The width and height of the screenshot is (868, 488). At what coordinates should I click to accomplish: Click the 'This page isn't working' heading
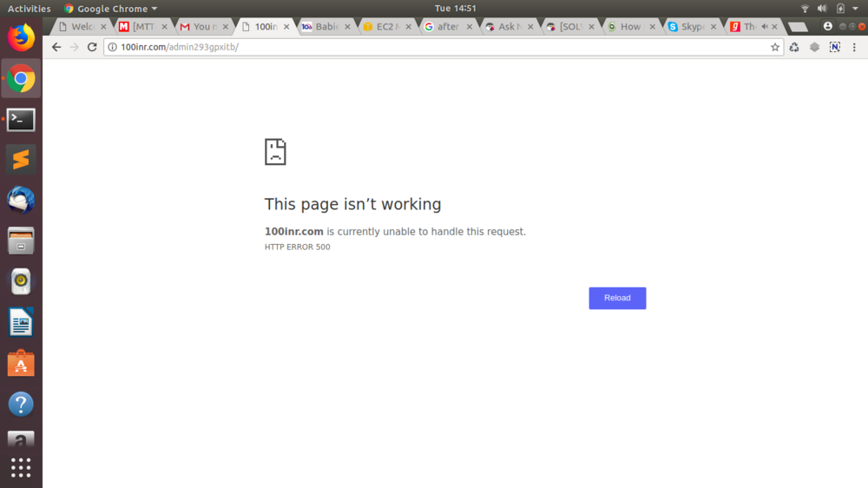(x=352, y=204)
